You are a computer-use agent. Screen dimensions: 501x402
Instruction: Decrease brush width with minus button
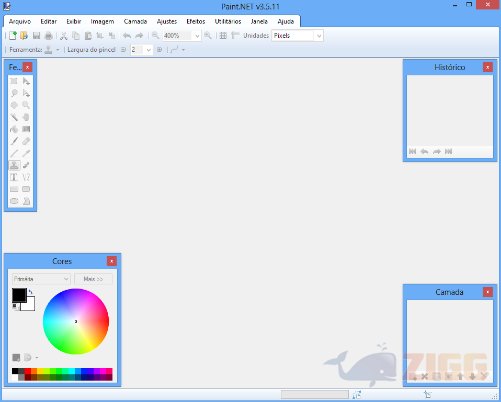click(123, 50)
